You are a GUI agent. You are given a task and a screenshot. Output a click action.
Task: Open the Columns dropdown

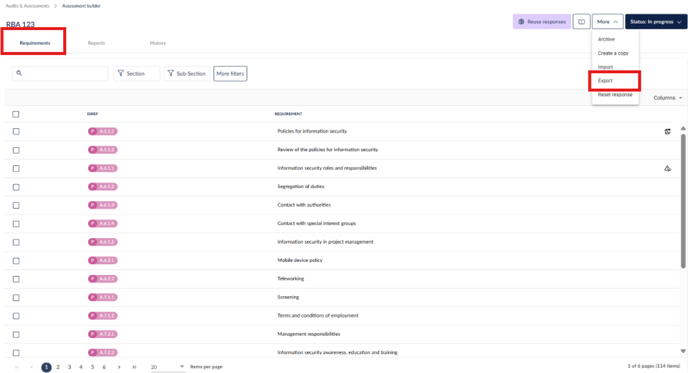(668, 98)
